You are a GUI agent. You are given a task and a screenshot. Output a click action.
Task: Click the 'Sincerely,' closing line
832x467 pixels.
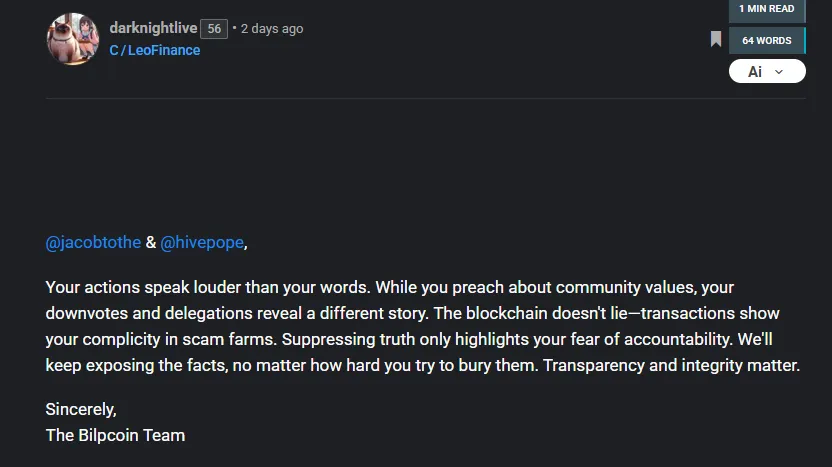click(x=81, y=409)
